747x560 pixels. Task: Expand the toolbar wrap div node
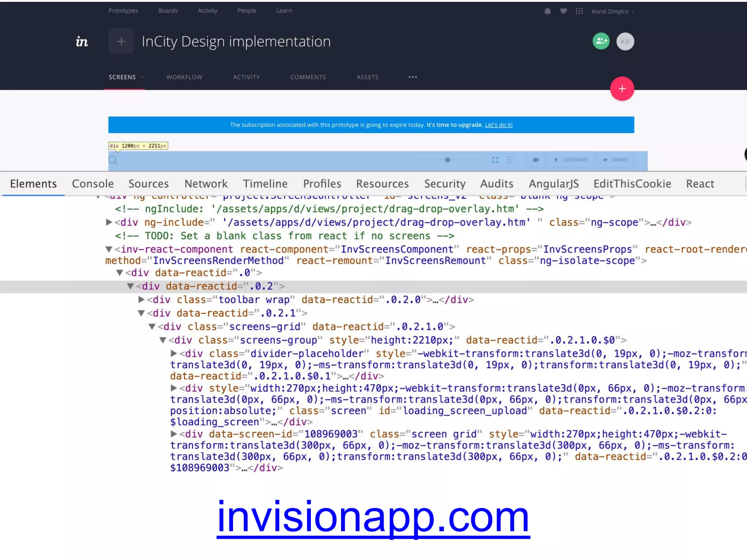pyautogui.click(x=141, y=299)
